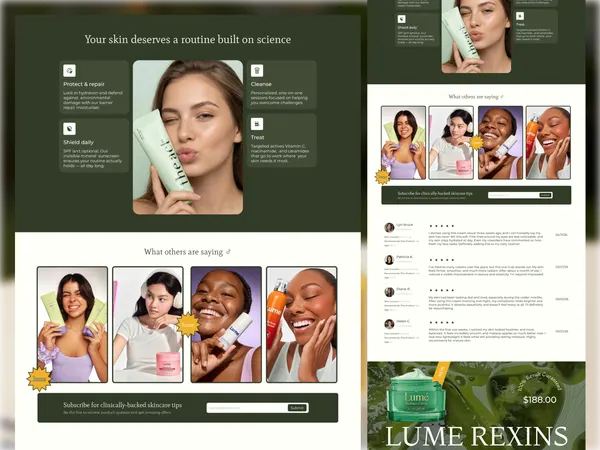This screenshot has height=450, width=600.
Task: Open the girl-with-green-tubes photo, left page
Action: pos(72,324)
